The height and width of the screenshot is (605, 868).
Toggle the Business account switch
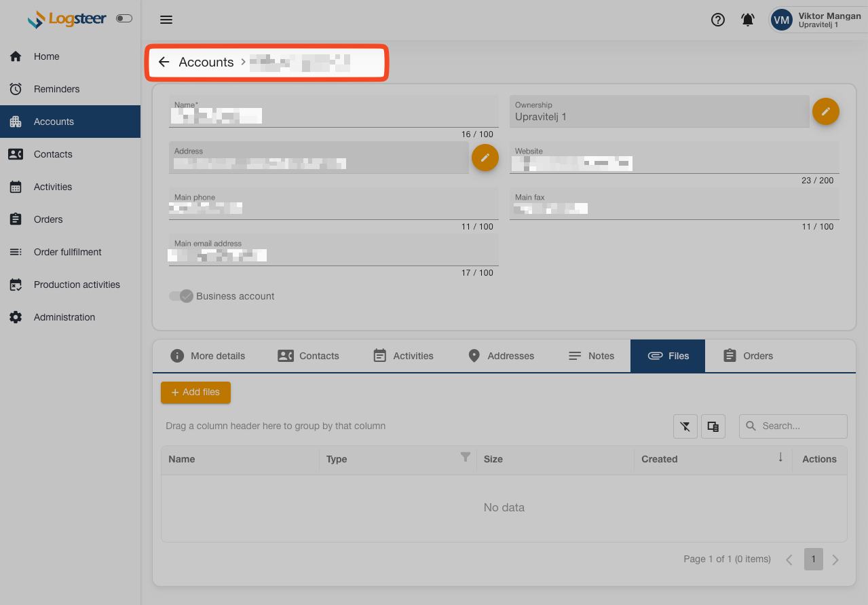(181, 296)
